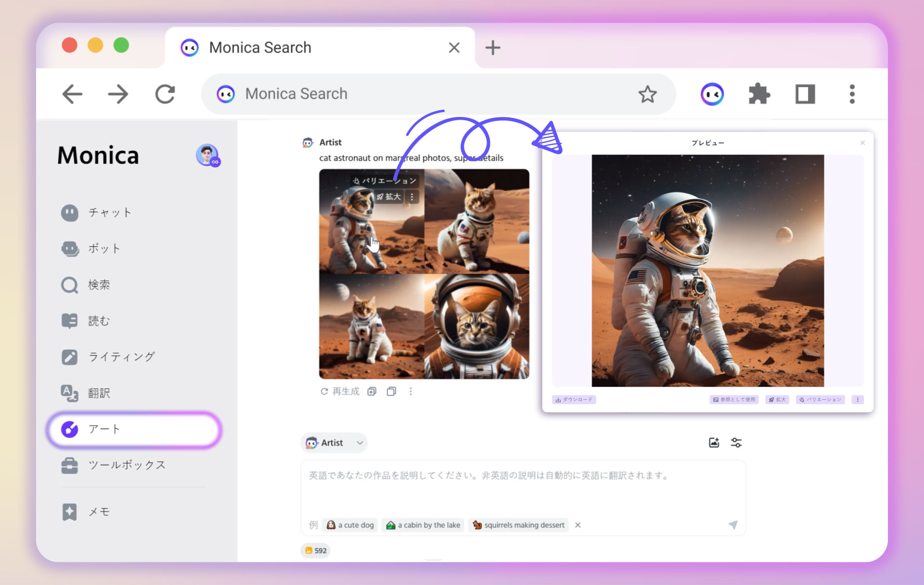Click the Monica extension icon in toolbar
Viewport: 924px width, 585px height.
pyautogui.click(x=712, y=94)
